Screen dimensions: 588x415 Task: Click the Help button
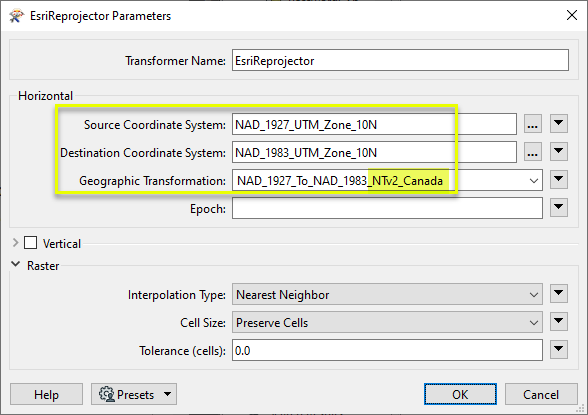[46, 394]
